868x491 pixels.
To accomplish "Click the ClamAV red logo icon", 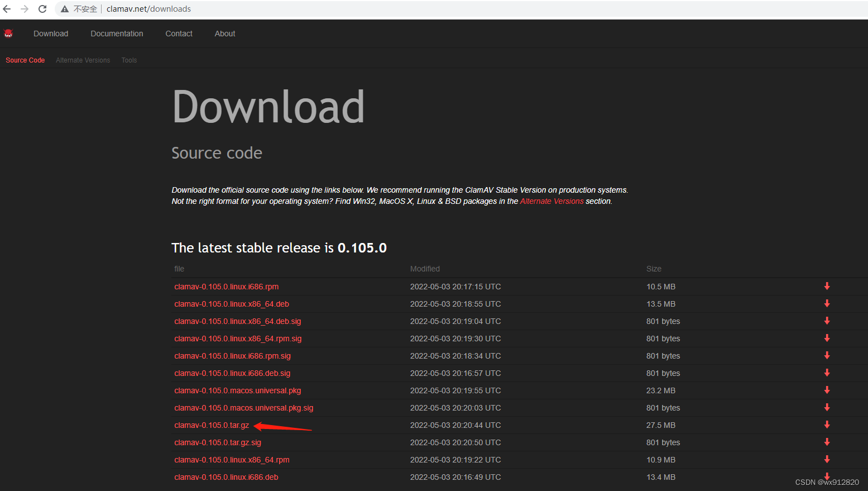I will pyautogui.click(x=8, y=34).
